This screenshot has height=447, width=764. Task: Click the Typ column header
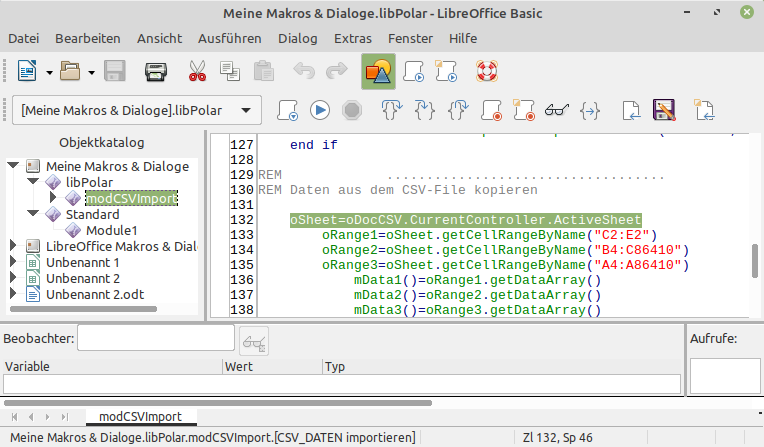pos(502,367)
